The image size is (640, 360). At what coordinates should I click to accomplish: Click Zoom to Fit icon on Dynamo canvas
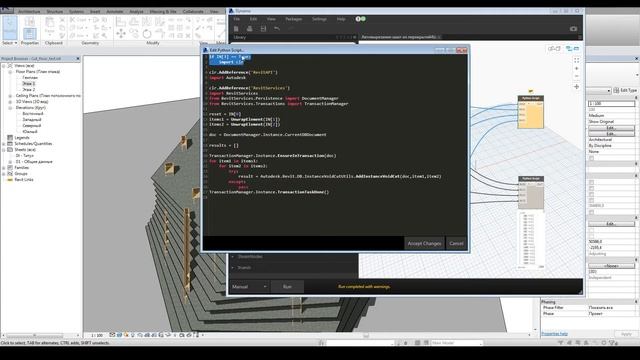[x=576, y=60]
